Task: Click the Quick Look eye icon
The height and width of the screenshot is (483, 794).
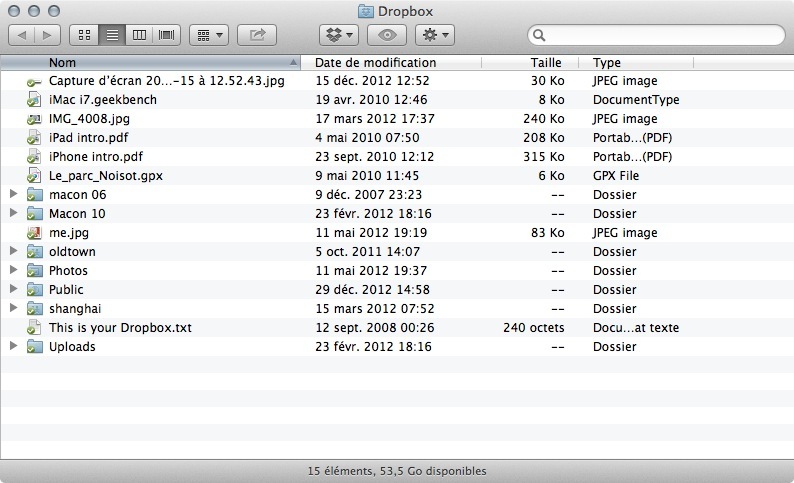Action: pos(387,35)
